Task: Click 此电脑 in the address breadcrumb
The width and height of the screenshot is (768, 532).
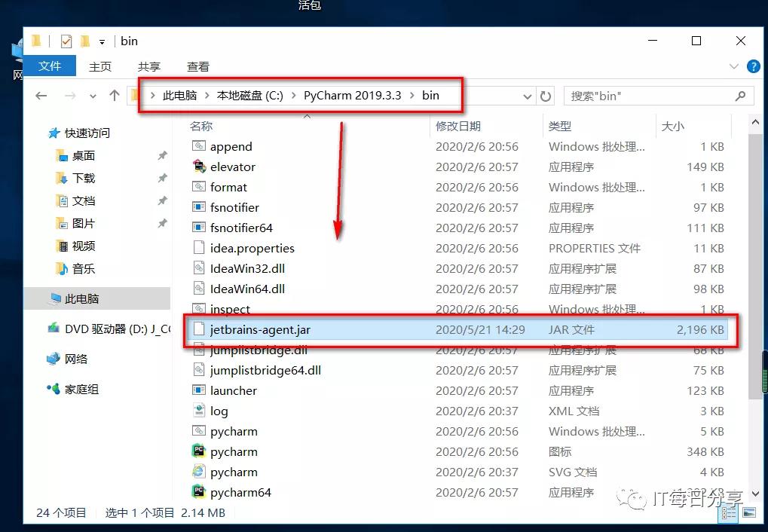Action: (180, 96)
